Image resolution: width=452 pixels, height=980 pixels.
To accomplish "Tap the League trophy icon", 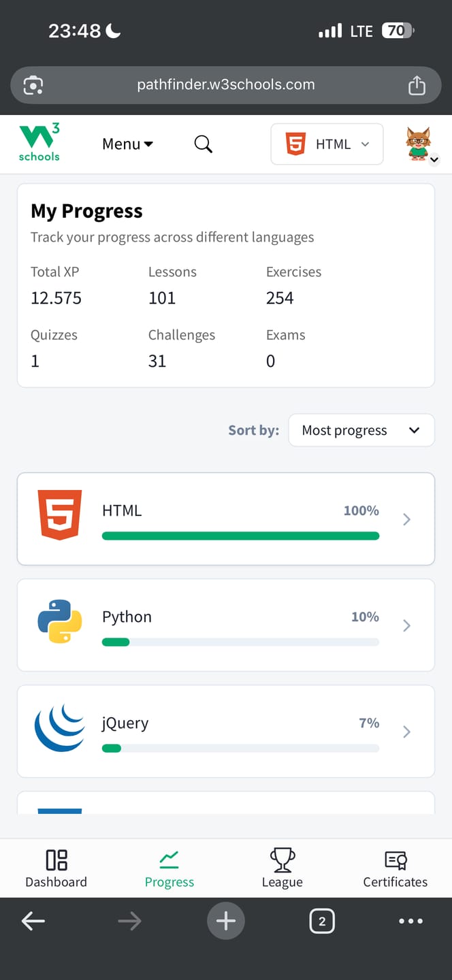I will (282, 860).
